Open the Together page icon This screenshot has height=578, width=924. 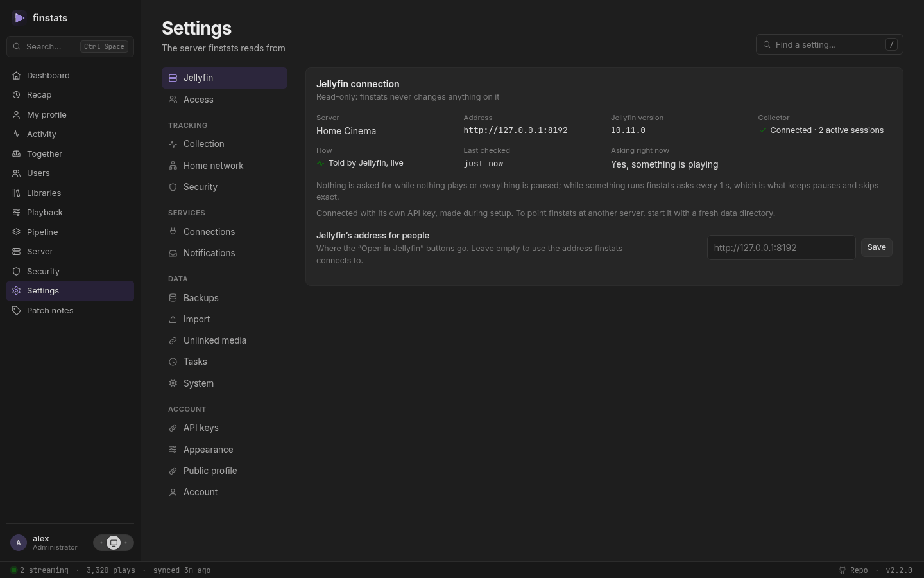[x=16, y=153]
